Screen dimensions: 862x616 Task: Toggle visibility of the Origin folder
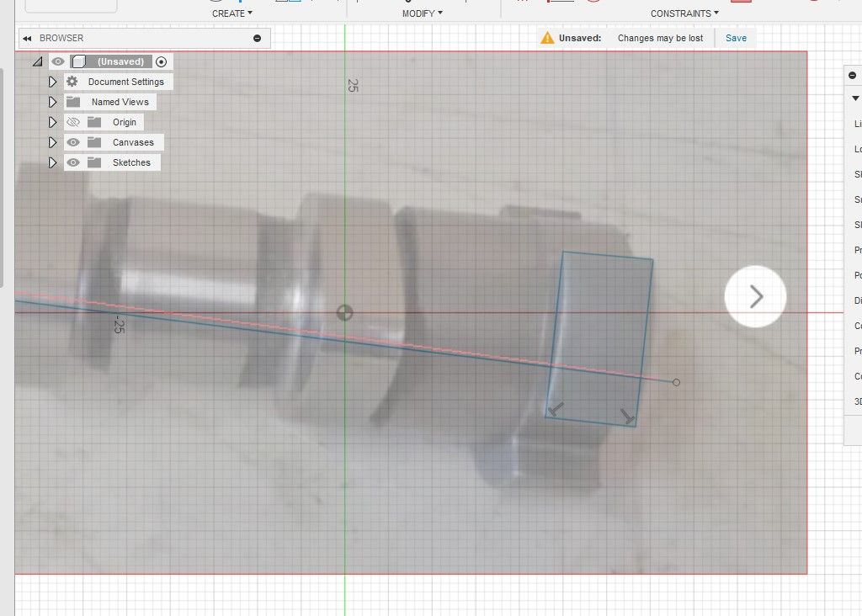point(73,122)
